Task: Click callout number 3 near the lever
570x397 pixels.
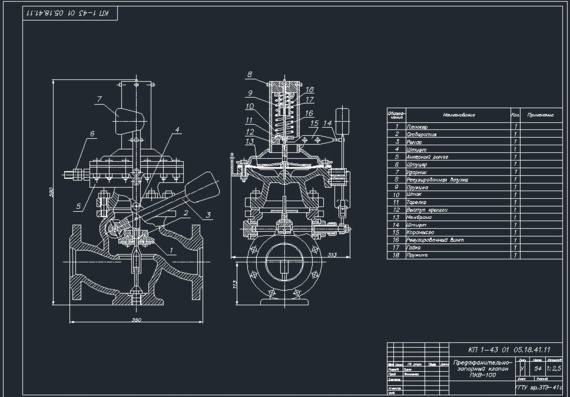Action: 208,215
